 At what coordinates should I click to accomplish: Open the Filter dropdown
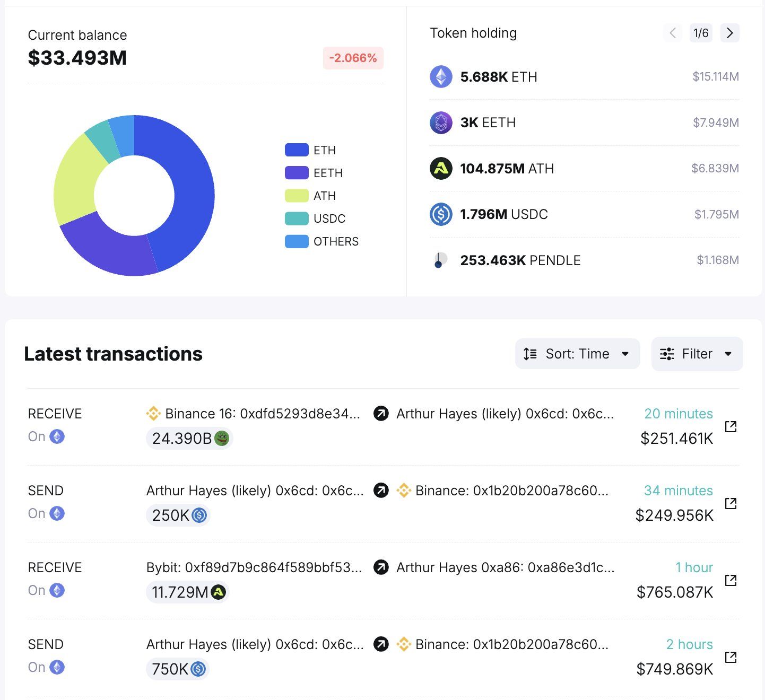click(x=697, y=354)
